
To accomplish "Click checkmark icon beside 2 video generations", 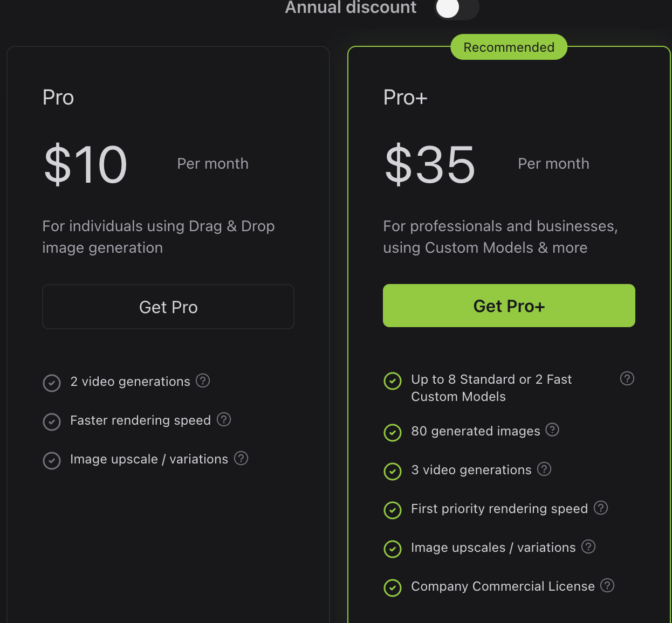I will [x=52, y=383].
